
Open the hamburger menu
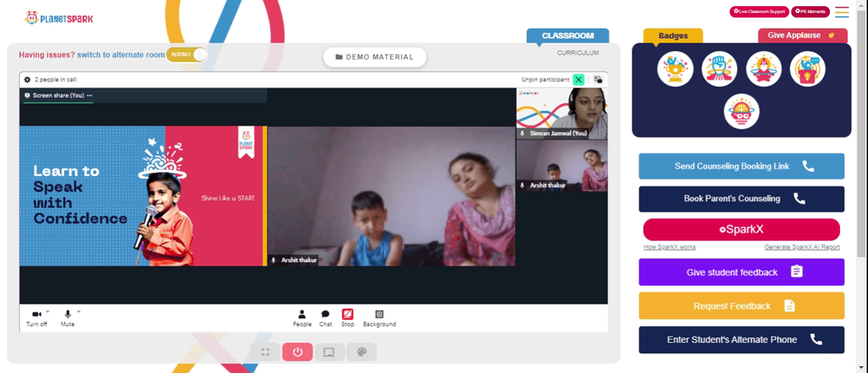[842, 11]
